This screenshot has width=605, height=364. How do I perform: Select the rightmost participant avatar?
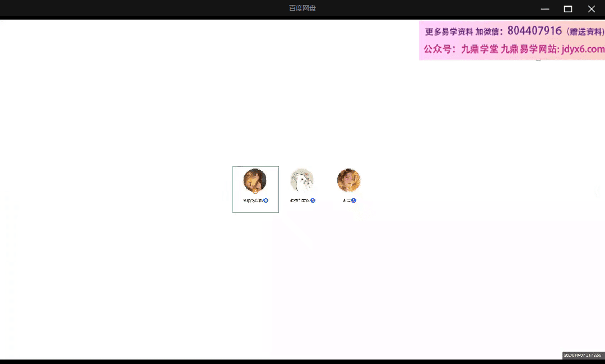[348, 180]
